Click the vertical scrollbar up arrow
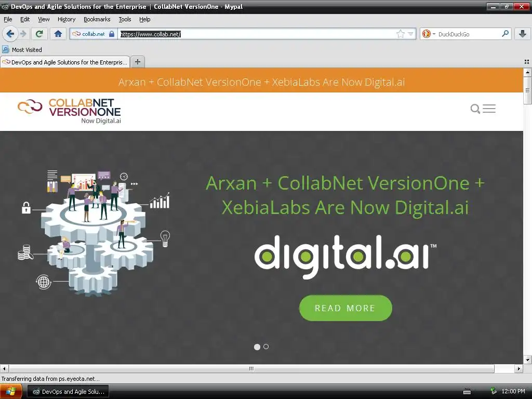 tap(527, 72)
